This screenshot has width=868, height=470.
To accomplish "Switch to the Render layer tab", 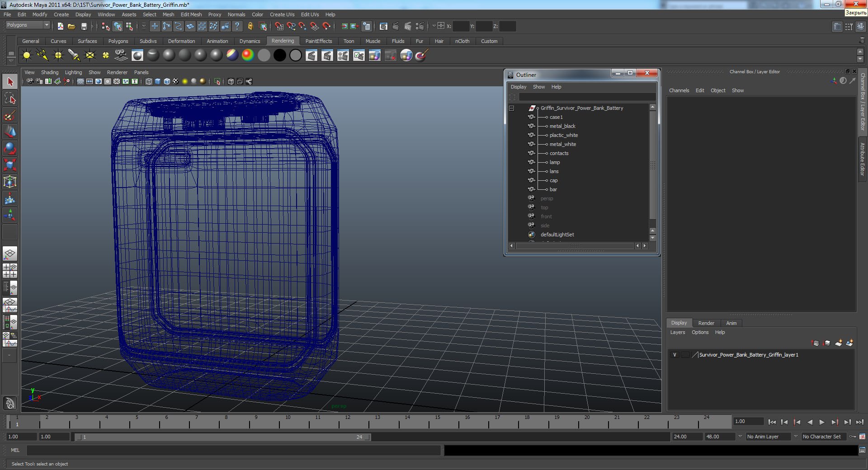I will pos(706,323).
